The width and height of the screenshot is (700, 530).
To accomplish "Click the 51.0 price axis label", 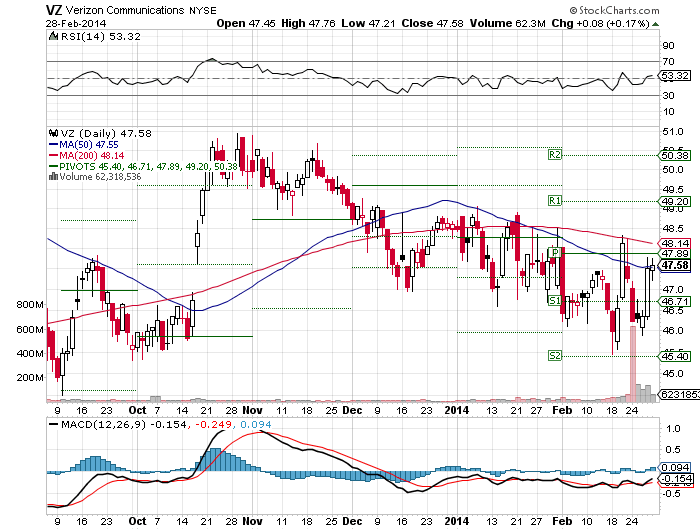I will 673,132.
